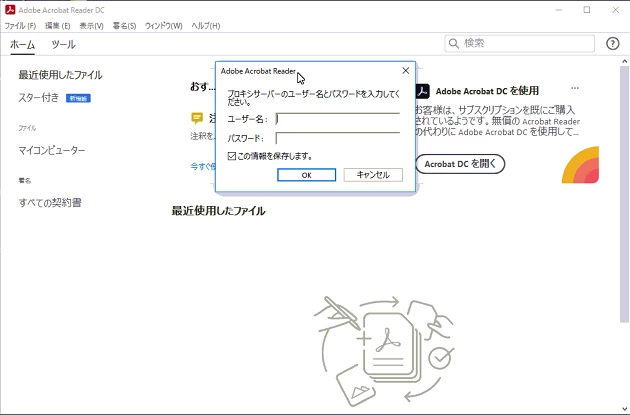Click the パスワード input field
The height and width of the screenshot is (415, 630).
tap(338, 138)
